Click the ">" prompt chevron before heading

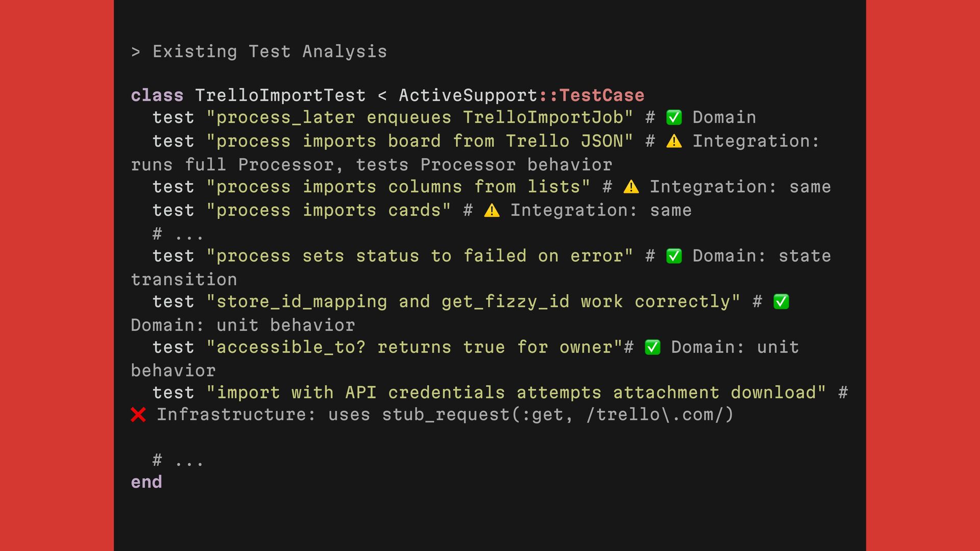coord(135,52)
